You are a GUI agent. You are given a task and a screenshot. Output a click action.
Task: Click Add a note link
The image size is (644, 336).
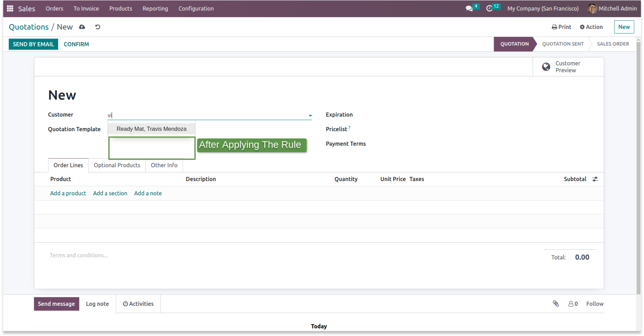pos(148,193)
